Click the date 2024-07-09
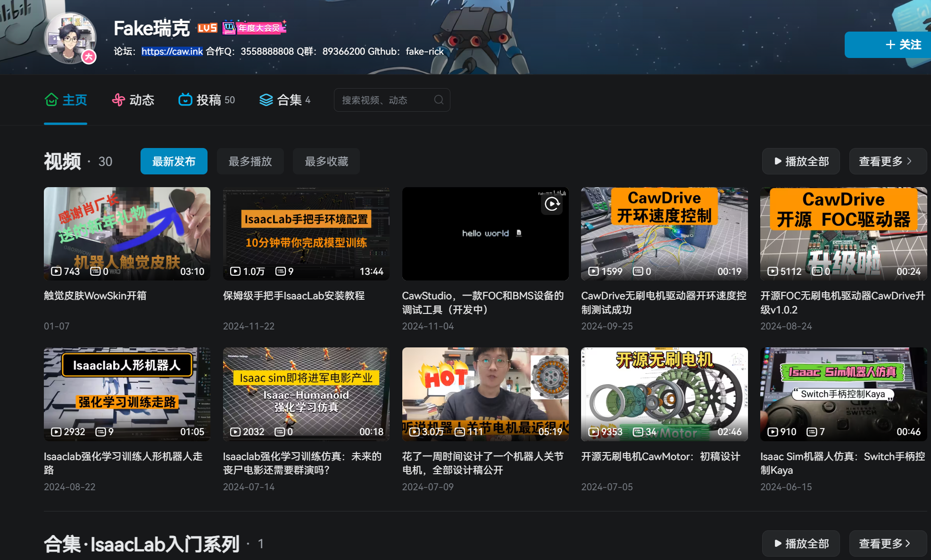The width and height of the screenshot is (931, 560). click(x=428, y=487)
